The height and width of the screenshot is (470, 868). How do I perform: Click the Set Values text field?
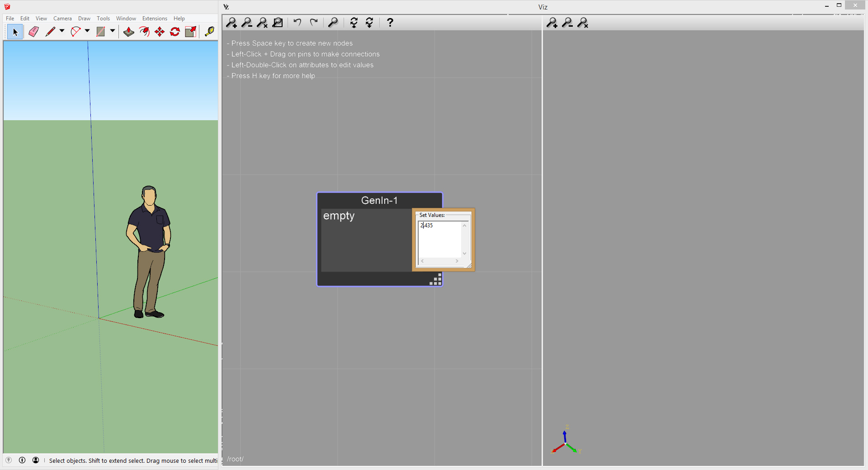pos(439,239)
